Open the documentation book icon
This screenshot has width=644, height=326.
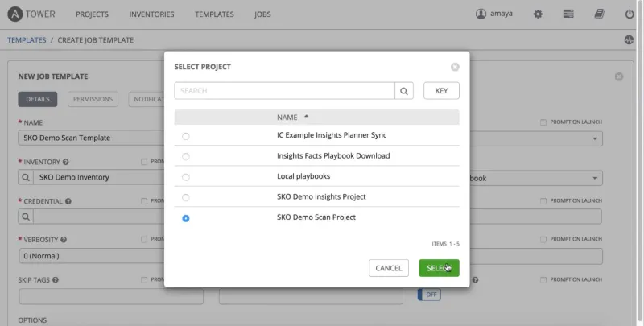tap(599, 14)
